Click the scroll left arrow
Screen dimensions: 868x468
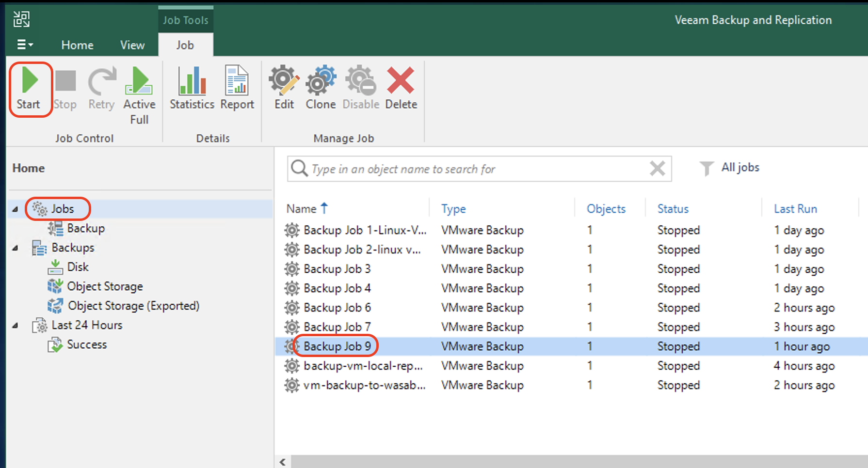pyautogui.click(x=283, y=462)
